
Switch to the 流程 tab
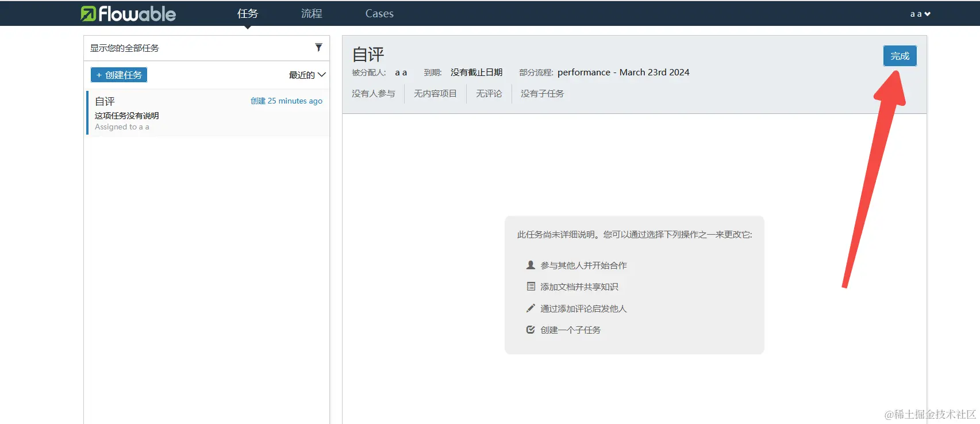click(x=312, y=13)
